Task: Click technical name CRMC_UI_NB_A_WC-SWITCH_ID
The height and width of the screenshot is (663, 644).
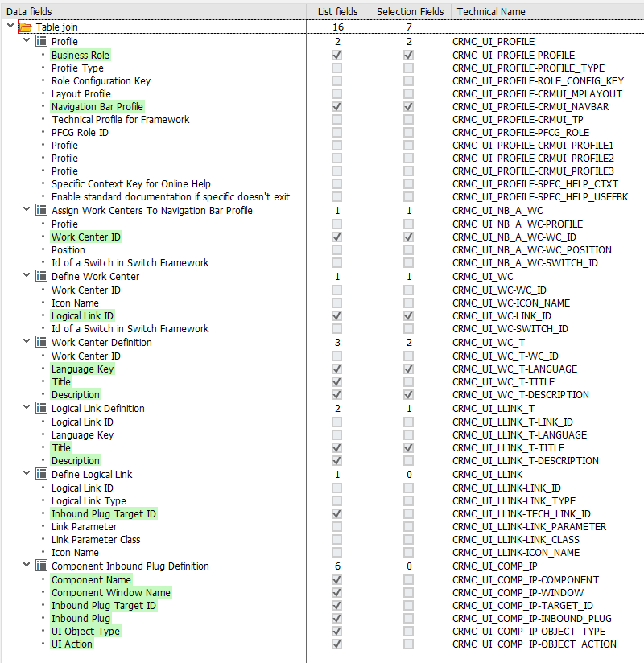Action: coord(525,263)
